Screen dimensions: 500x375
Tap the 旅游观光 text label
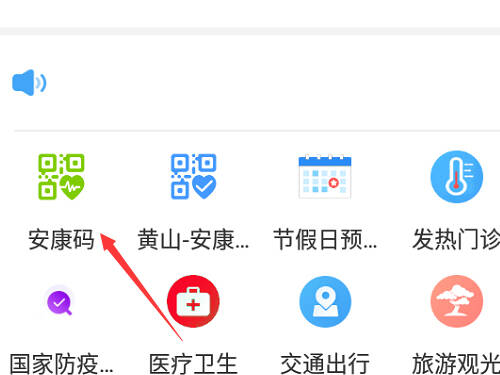[456, 364]
